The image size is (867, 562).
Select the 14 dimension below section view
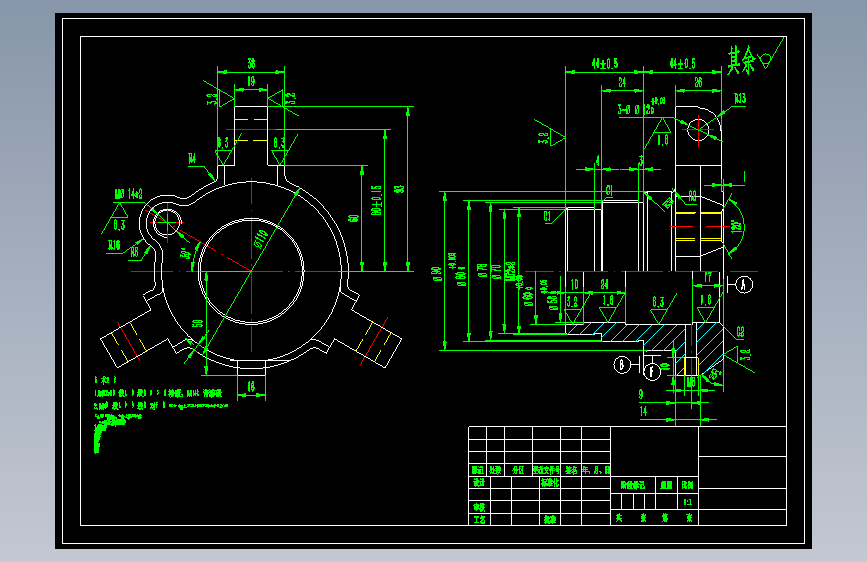click(x=643, y=411)
